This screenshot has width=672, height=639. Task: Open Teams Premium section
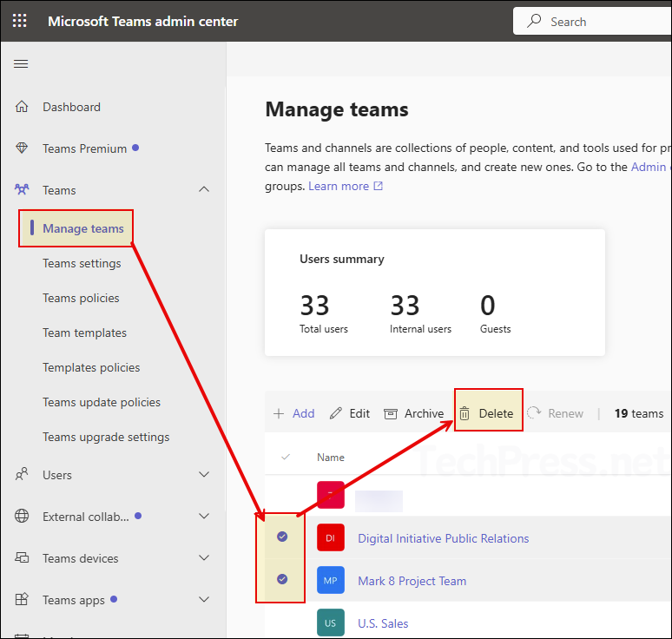[84, 148]
